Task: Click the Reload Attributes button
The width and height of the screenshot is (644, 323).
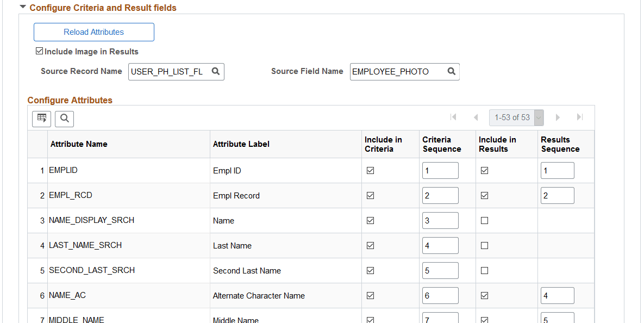Action: (x=93, y=32)
